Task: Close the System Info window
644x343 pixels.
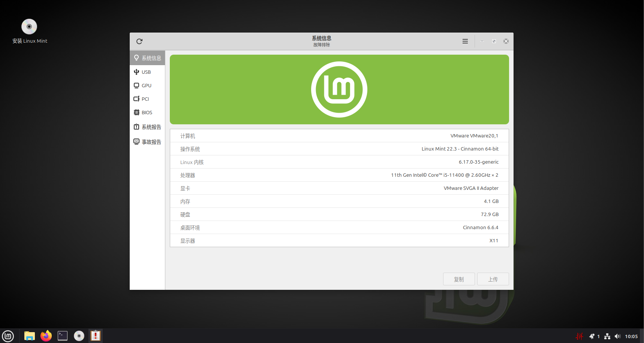Action: [x=506, y=41]
